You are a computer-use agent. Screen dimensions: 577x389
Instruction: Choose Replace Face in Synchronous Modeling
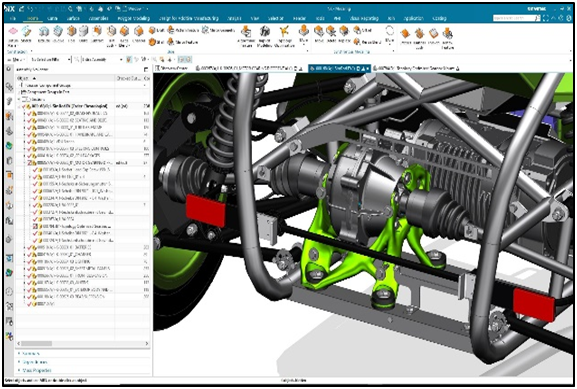coord(344,33)
